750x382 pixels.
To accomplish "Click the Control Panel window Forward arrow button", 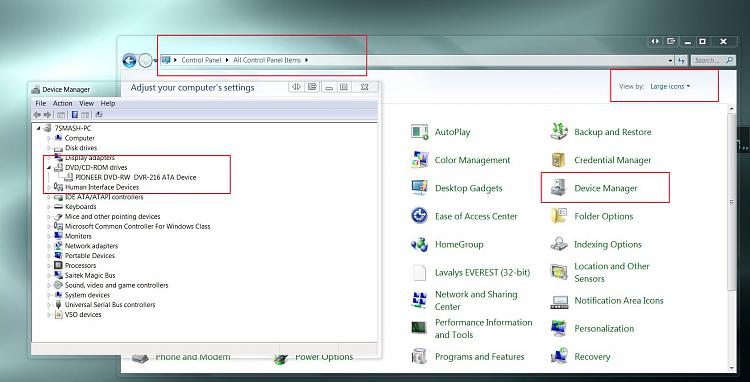I will [x=145, y=60].
